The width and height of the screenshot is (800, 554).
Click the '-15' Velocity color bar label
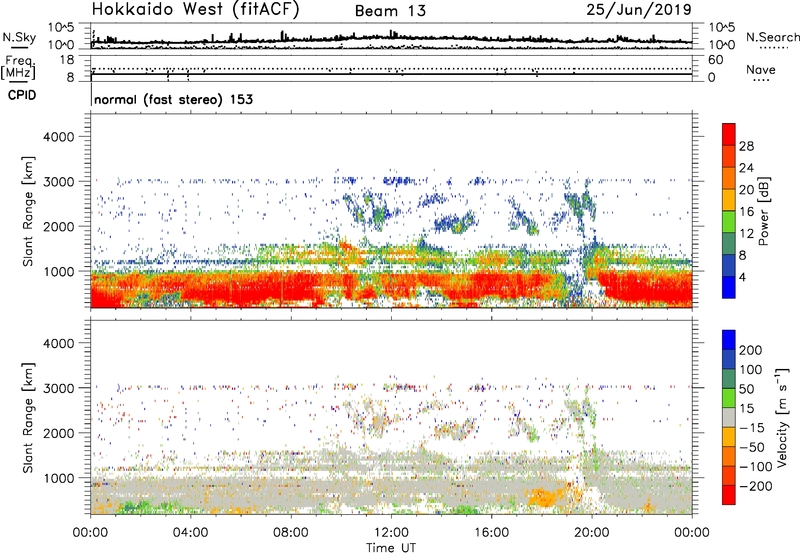pos(752,428)
